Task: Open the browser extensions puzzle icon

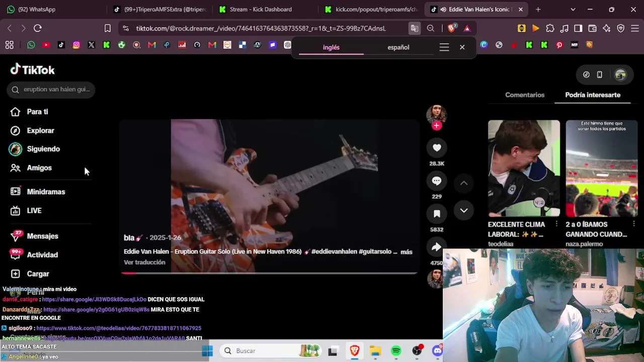Action: [550, 28]
